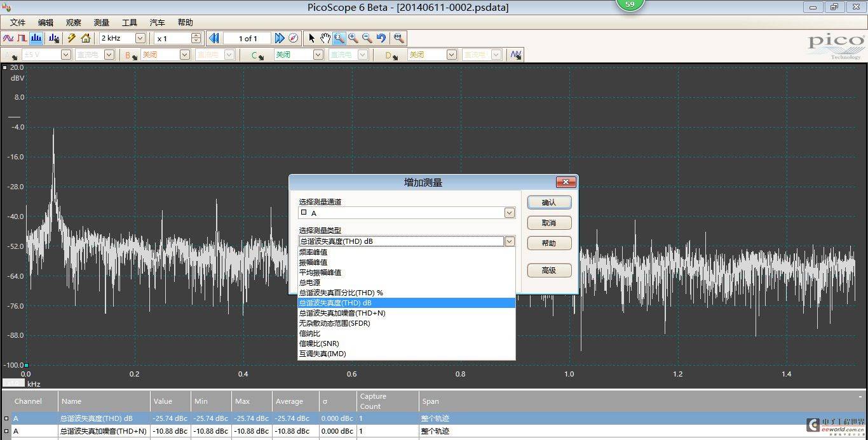Viewport: 868px width, 440px height.
Task: Select highlighted 总谐波失真度(THD) dB list option
Action: (406, 303)
